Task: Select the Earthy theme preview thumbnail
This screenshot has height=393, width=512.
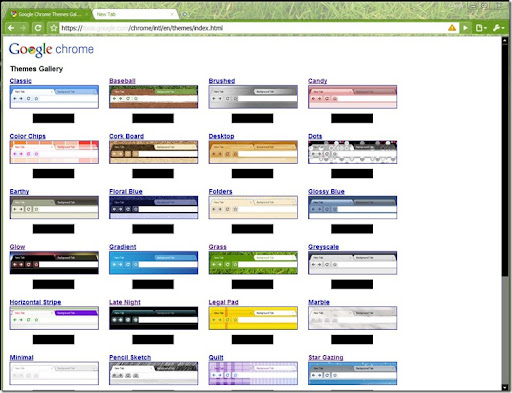Action: [x=54, y=207]
